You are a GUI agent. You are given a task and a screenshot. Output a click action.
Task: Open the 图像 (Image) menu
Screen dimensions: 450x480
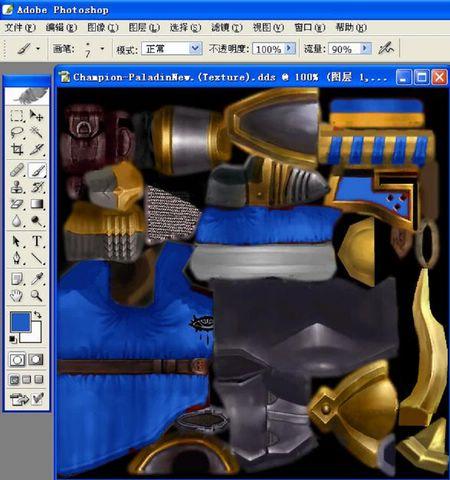tap(103, 27)
